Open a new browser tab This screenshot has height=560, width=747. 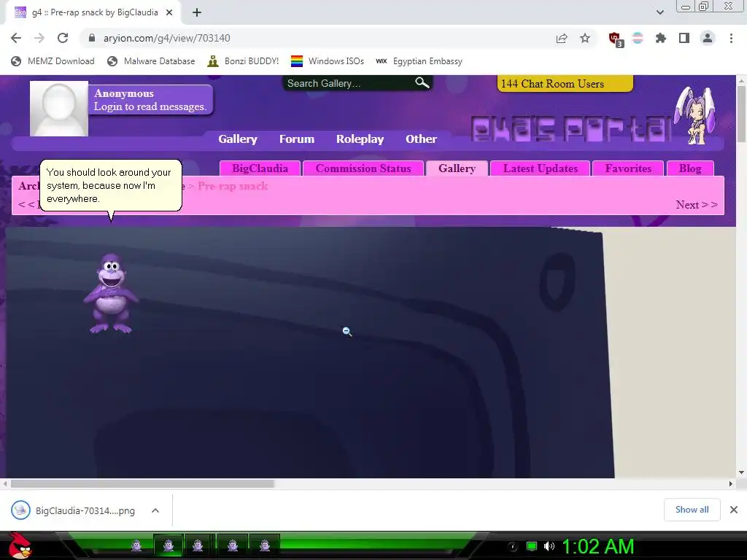(x=197, y=12)
